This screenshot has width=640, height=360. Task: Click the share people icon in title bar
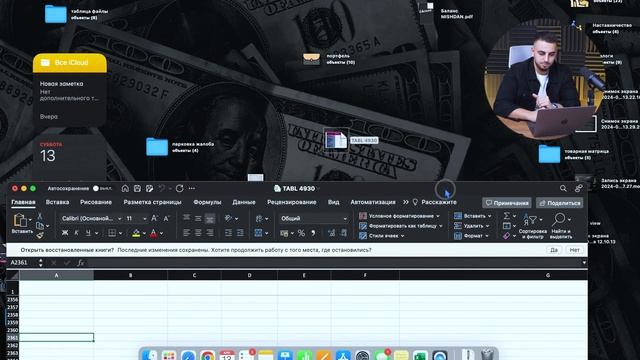point(578,188)
